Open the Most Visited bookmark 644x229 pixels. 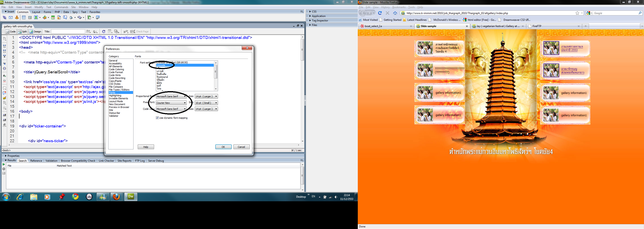[368, 20]
